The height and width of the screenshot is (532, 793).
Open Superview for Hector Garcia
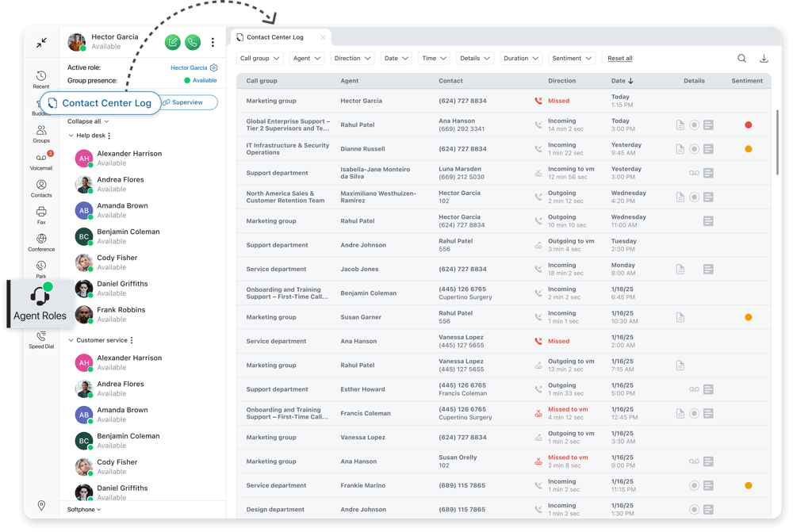click(x=188, y=102)
